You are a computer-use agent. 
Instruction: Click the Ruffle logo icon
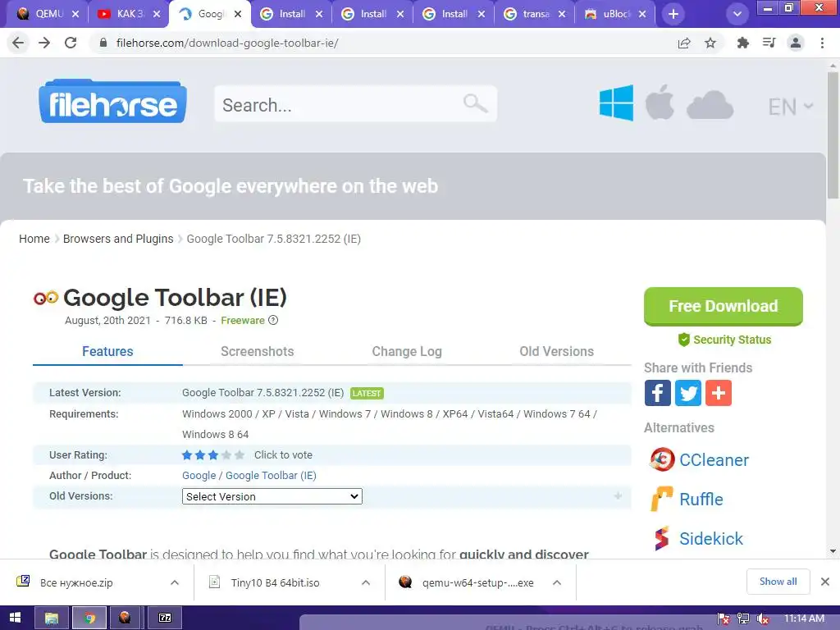click(662, 499)
